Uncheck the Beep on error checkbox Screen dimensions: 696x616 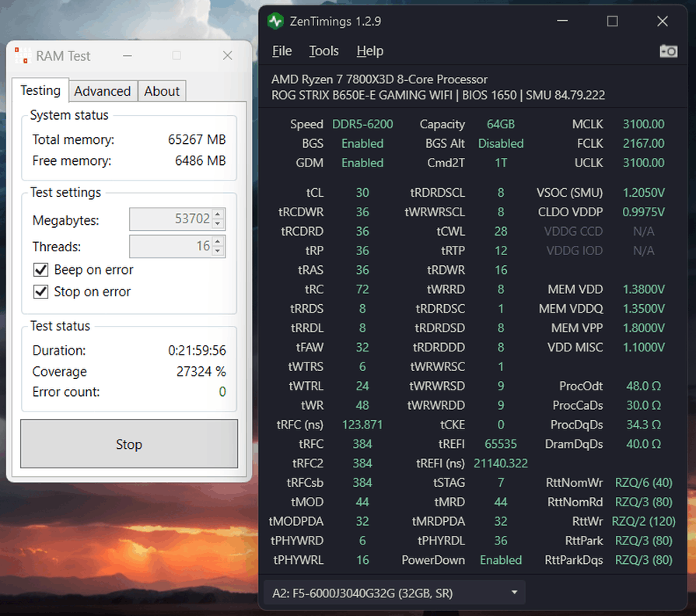(41, 270)
